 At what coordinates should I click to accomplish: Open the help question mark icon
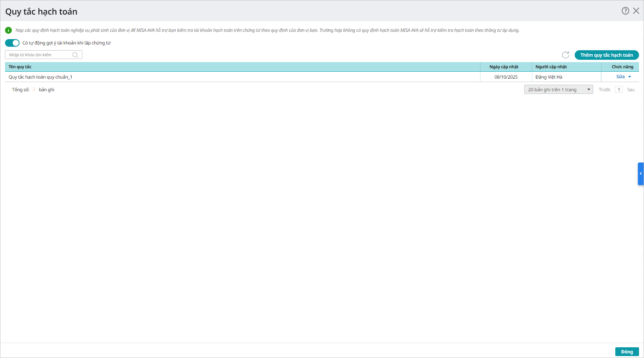coord(625,11)
